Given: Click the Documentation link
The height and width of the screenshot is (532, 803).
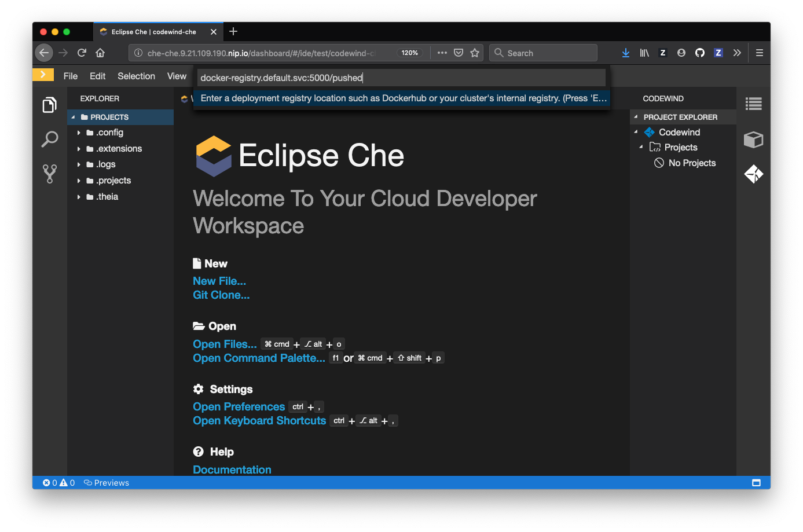Looking at the screenshot, I should pyautogui.click(x=232, y=469).
